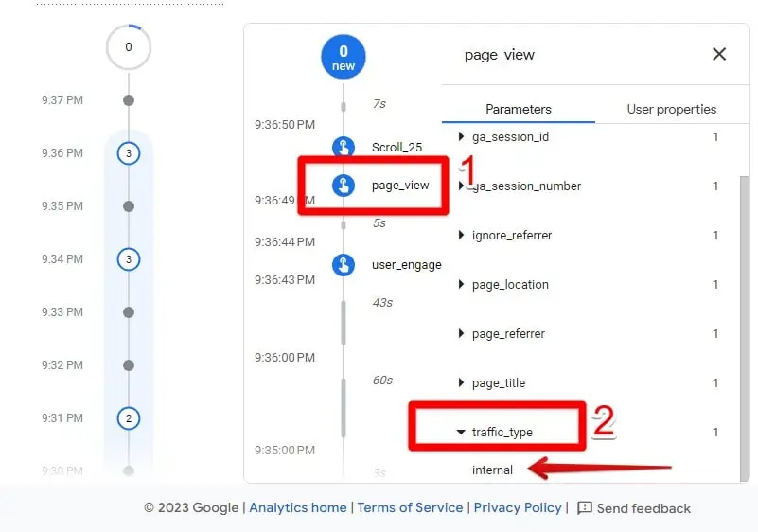Expand the ga_session_id parameter
This screenshot has width=758, height=532.
coord(462,137)
